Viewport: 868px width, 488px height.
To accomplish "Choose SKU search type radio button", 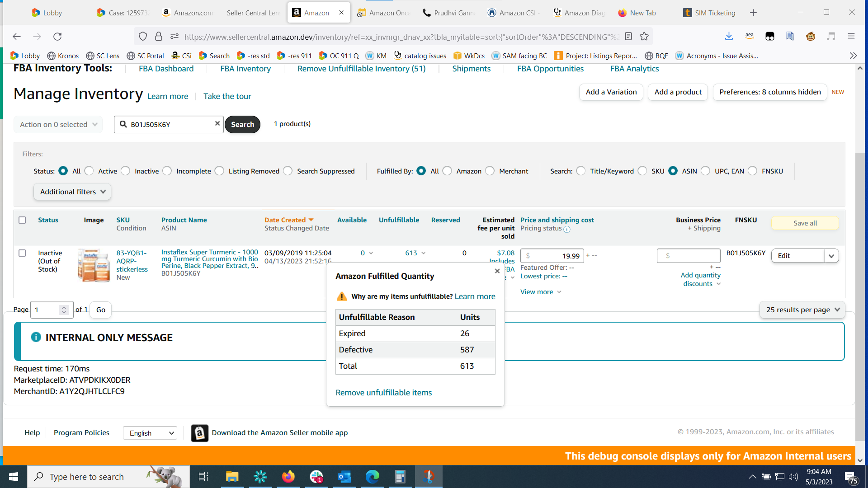I will click(642, 171).
